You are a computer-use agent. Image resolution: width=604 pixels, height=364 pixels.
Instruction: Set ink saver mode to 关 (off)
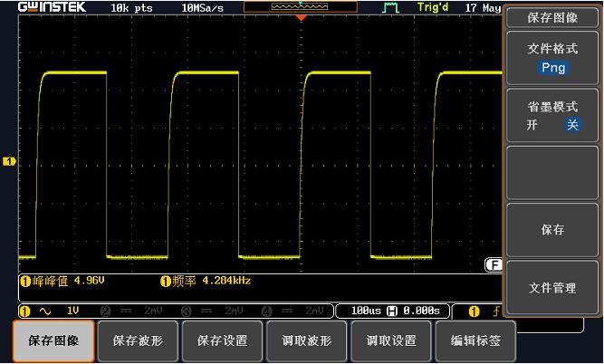(572, 125)
